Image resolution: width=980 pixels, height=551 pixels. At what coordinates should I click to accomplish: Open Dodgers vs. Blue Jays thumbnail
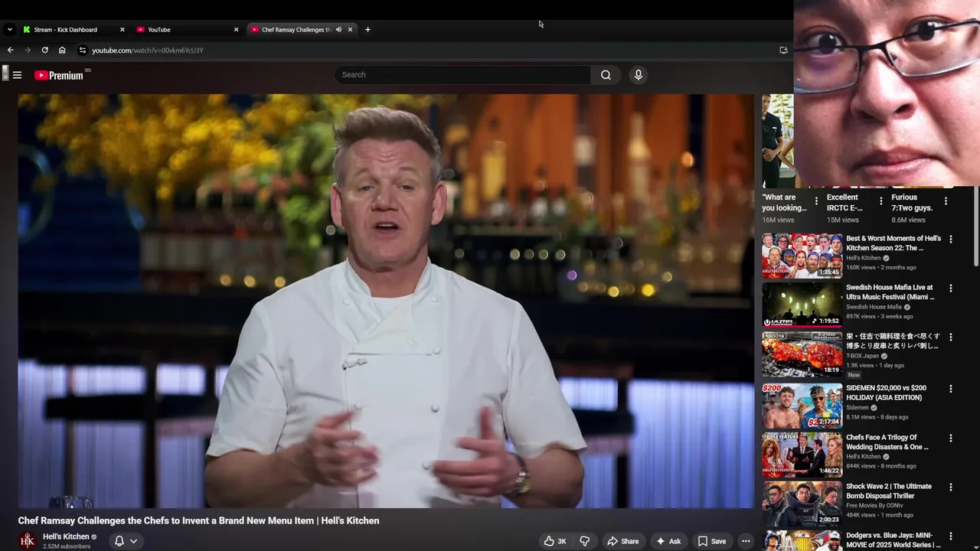802,540
